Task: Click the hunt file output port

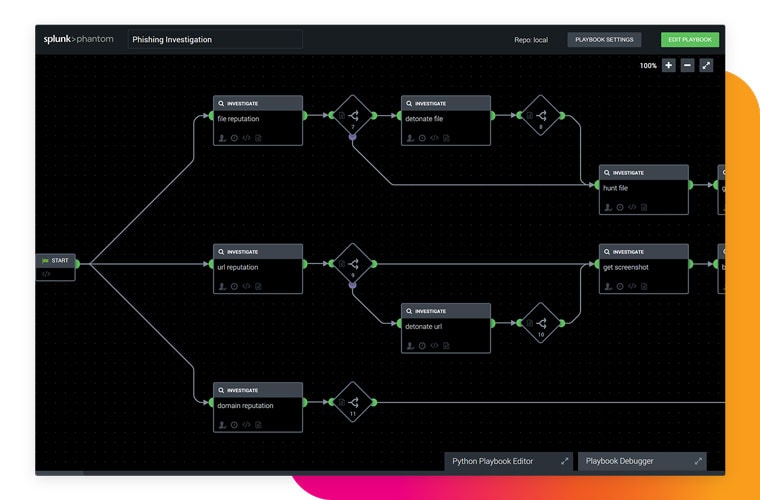Action: point(691,185)
